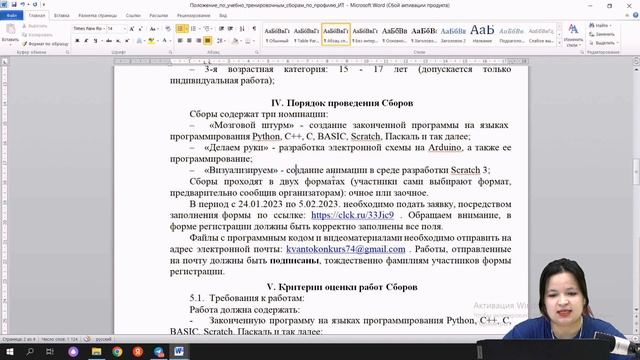
Task: Open the font size dropdown showing 14
Action: [x=124, y=29]
